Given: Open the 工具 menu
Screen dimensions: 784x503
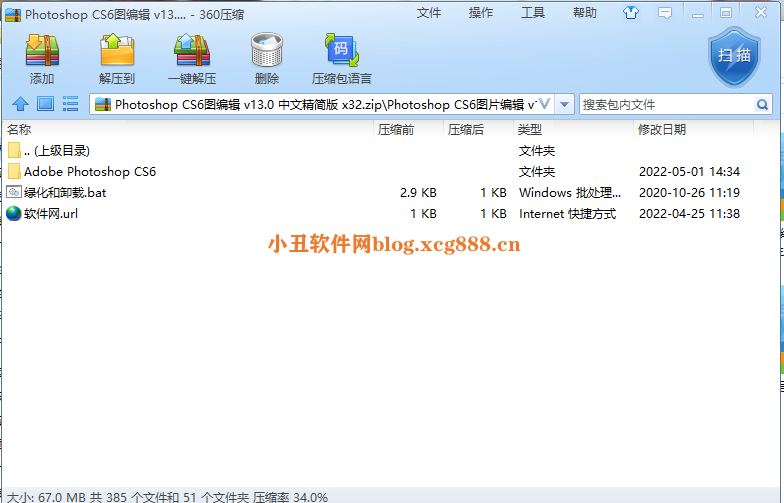Looking at the screenshot, I should (x=532, y=12).
